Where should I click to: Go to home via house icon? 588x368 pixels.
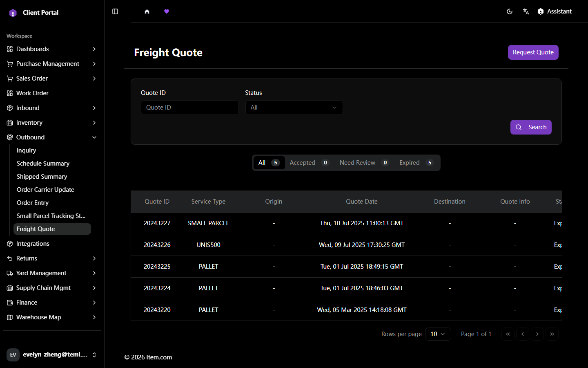point(147,11)
